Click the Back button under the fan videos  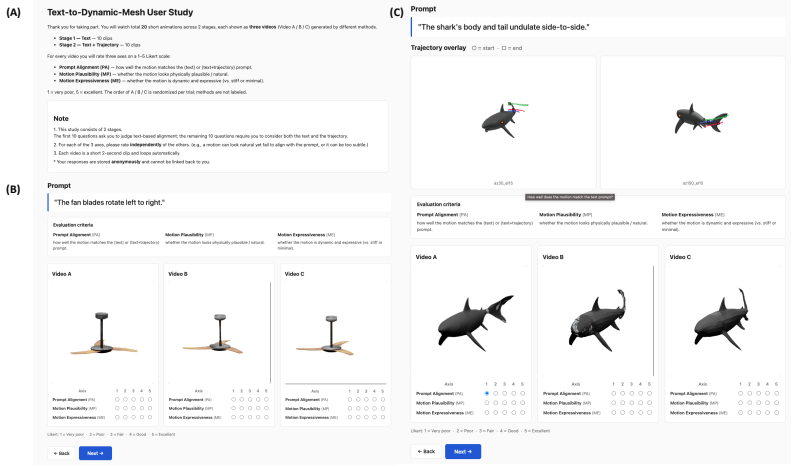pos(62,453)
